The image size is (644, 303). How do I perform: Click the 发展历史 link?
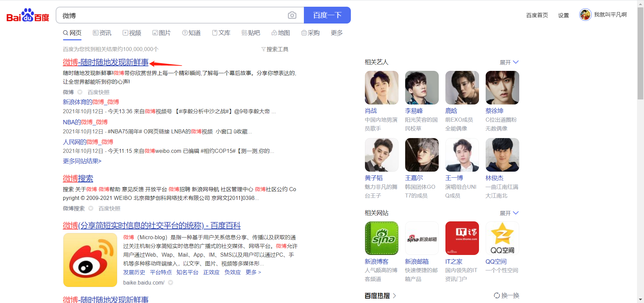pyautogui.click(x=134, y=272)
